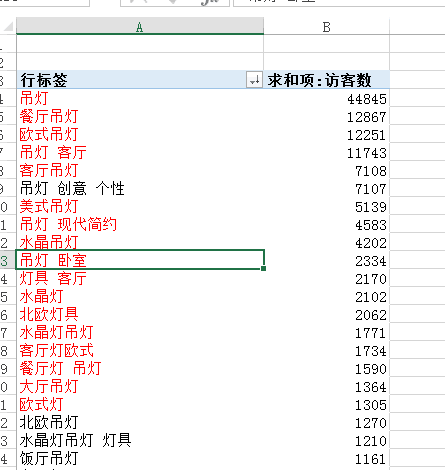This screenshot has height=470, width=445.
Task: Click the select-all corner triangle
Action: click(8, 26)
